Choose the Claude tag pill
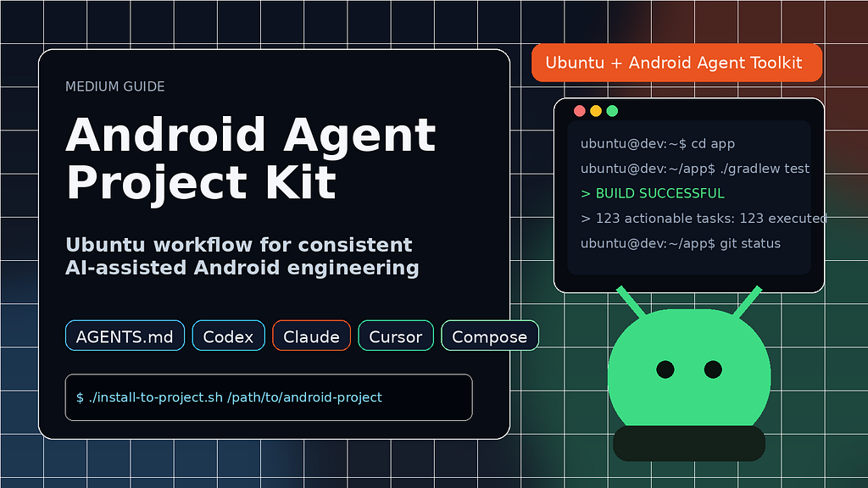868x488 pixels. 312,335
